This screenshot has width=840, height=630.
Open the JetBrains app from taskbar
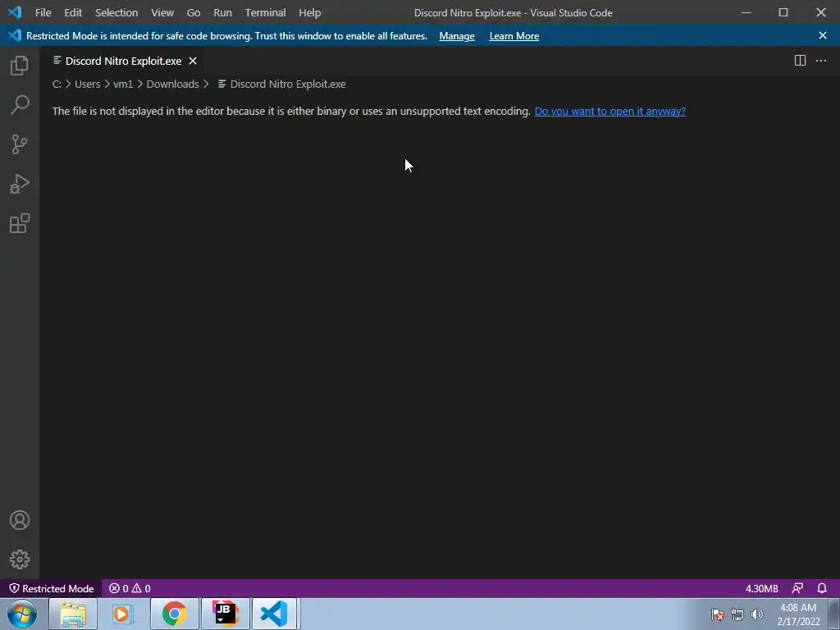coord(225,614)
